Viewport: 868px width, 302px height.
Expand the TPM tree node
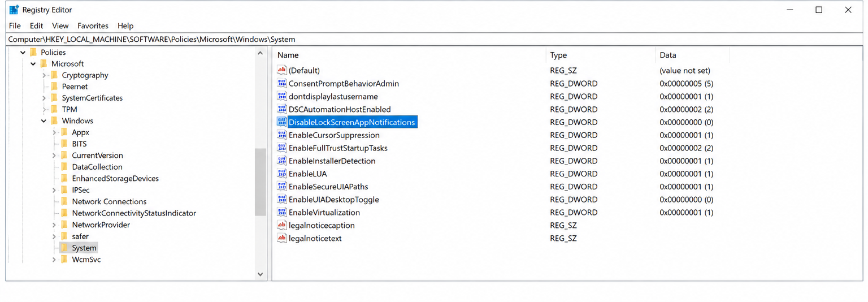click(x=44, y=110)
